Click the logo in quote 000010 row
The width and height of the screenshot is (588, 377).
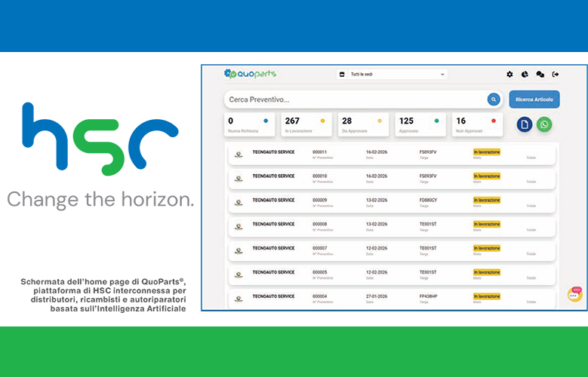(239, 179)
